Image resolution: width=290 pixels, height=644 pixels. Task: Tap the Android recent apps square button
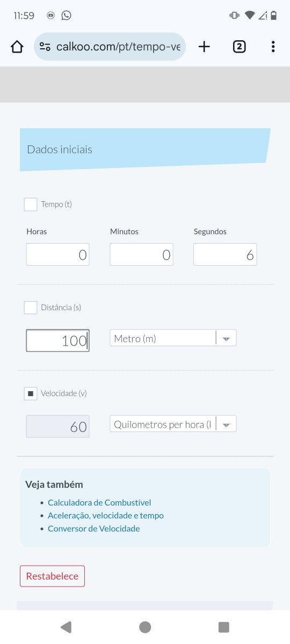click(224, 627)
